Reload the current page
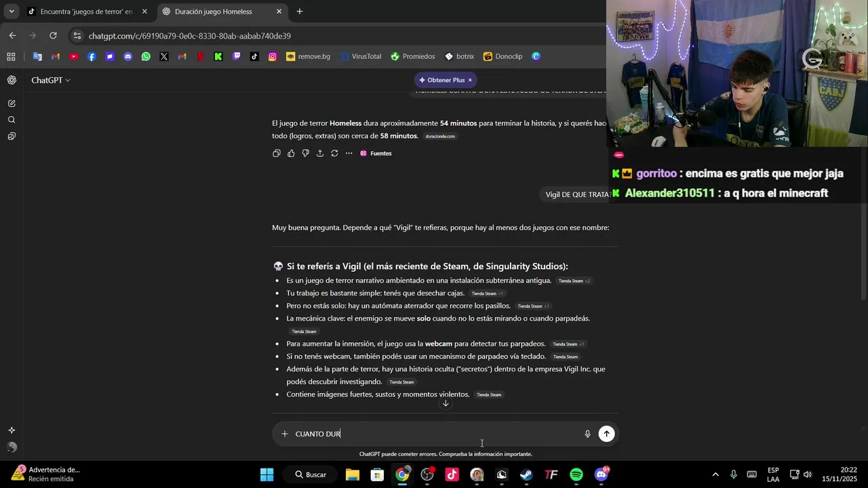Viewport: 868px width, 488px height. (53, 36)
